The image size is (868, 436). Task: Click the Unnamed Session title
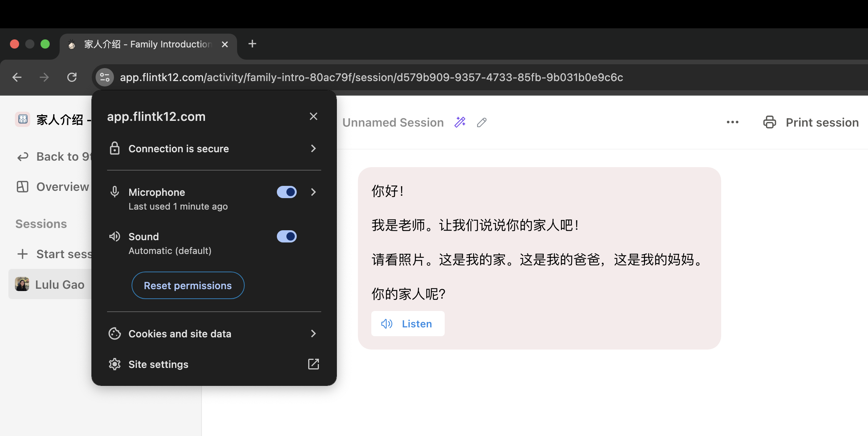[x=393, y=122]
